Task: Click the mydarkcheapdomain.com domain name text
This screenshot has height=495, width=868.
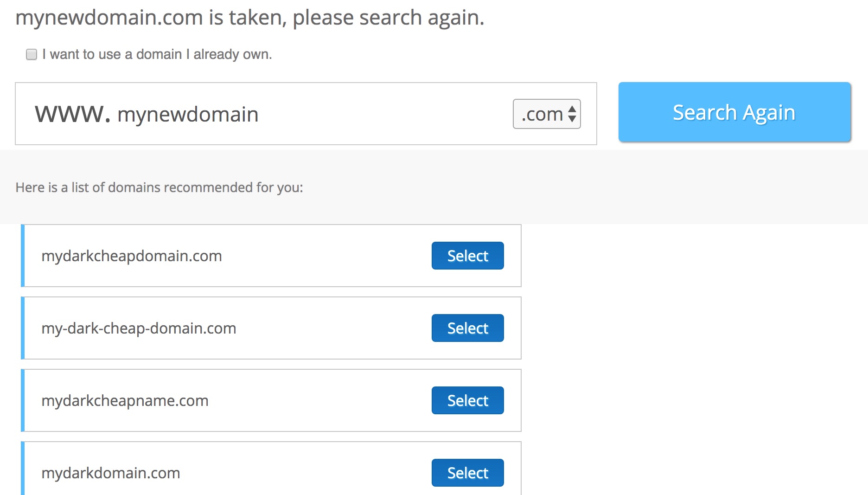Action: [x=131, y=256]
